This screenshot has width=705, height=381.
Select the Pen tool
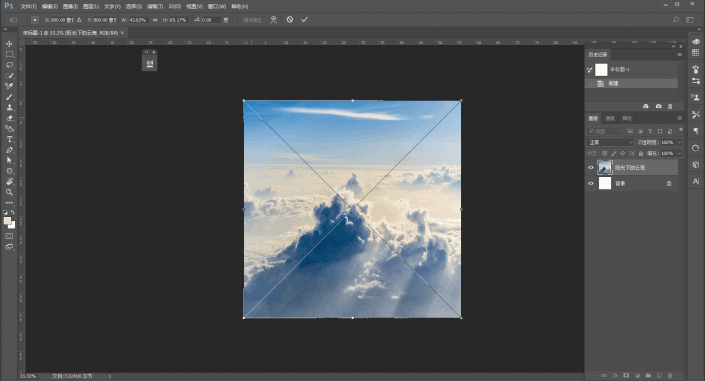point(9,150)
